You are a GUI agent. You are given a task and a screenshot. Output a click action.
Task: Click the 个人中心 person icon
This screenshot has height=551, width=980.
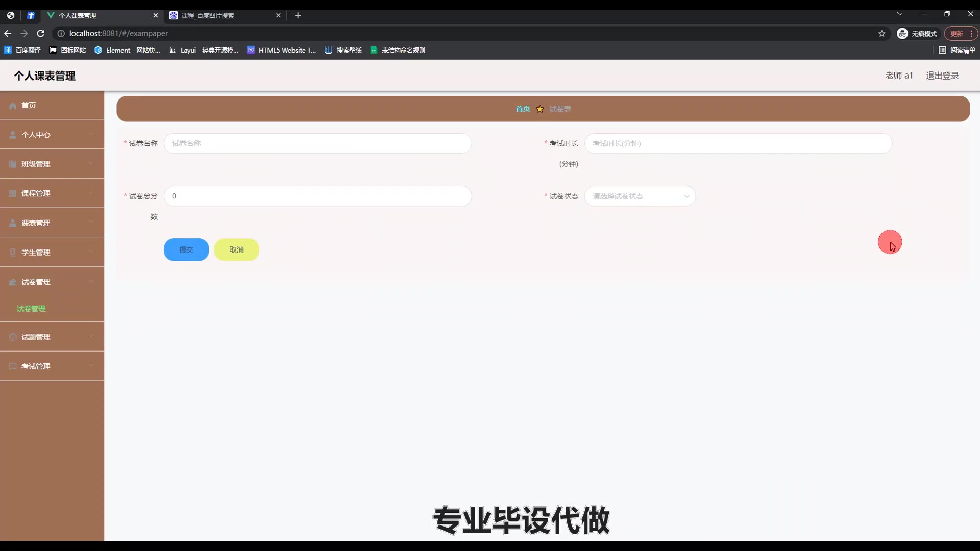coord(13,135)
